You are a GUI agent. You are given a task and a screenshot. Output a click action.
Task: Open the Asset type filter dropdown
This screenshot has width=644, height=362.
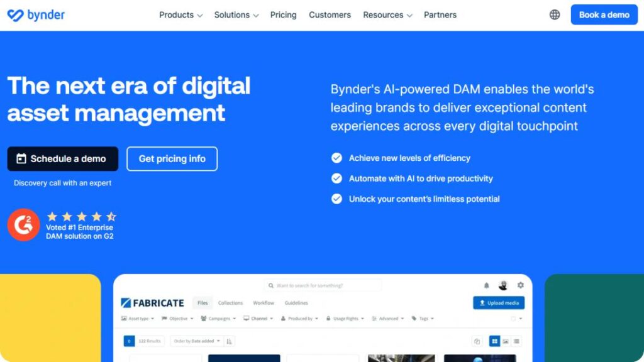click(138, 319)
